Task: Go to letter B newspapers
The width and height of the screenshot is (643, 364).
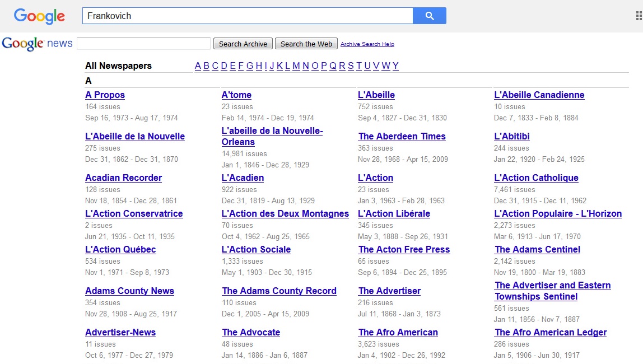Action: click(x=206, y=66)
